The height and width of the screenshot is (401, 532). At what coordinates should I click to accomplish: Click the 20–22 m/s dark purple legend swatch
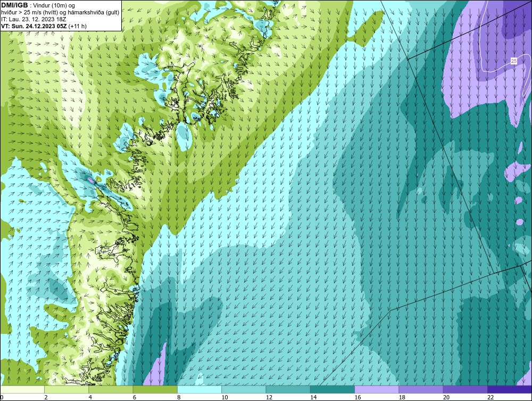pos(465,389)
